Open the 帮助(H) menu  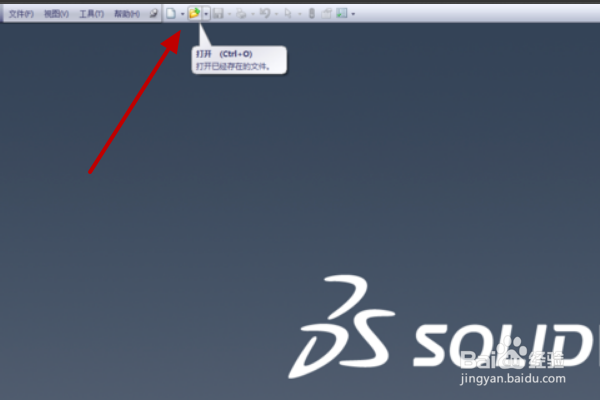pos(127,14)
